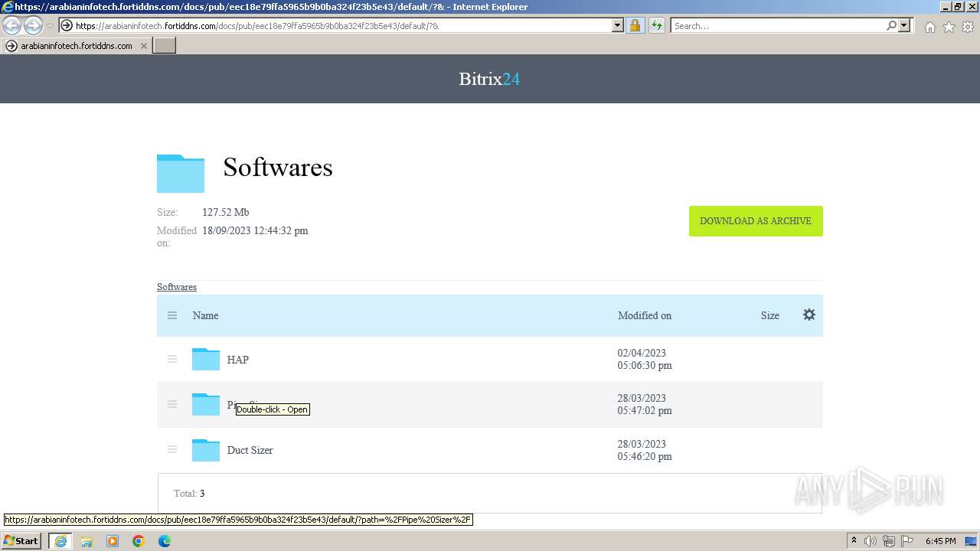980x551 pixels.
Task: Open the table settings gear icon
Action: point(808,315)
